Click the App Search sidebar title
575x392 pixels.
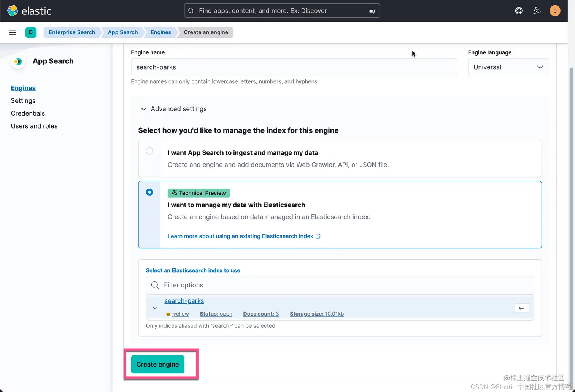(53, 61)
